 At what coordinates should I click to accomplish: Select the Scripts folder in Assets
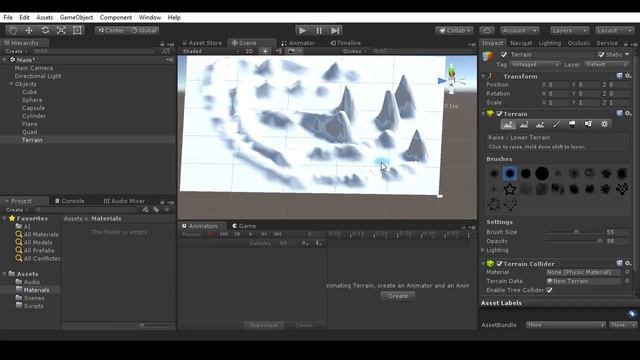(x=33, y=306)
